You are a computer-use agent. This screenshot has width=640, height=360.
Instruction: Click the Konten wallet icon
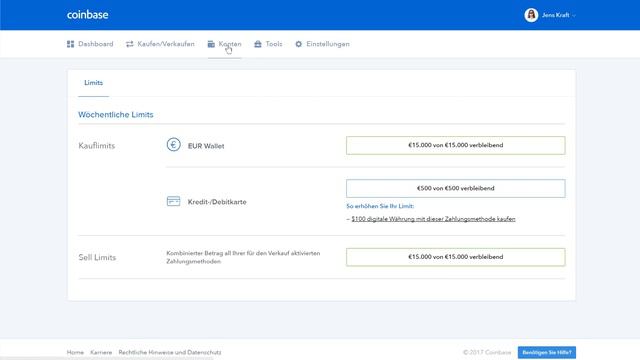211,44
